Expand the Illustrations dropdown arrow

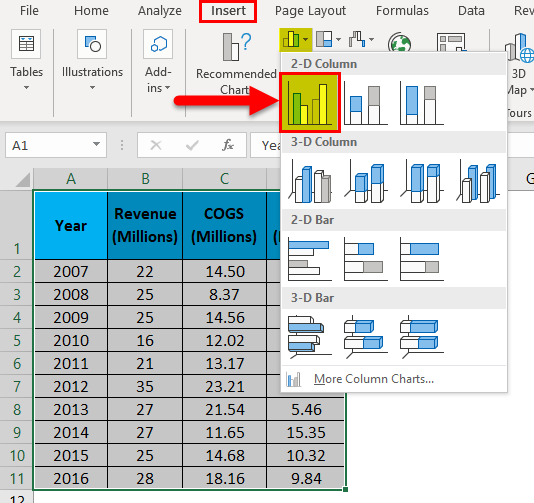[x=92, y=88]
